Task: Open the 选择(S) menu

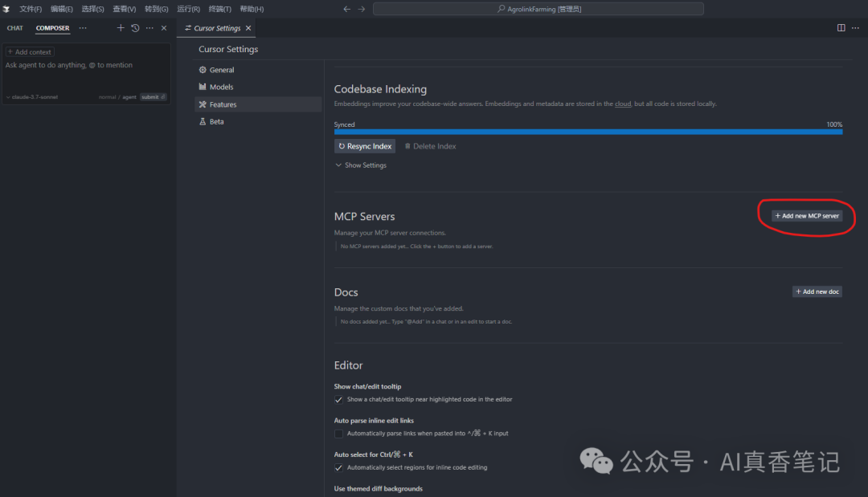Action: pos(92,9)
